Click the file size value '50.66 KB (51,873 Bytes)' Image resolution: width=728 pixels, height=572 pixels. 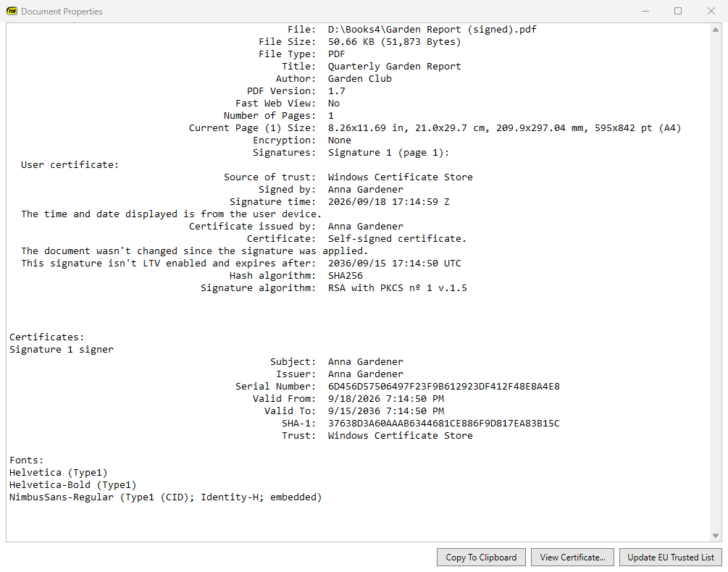point(394,42)
